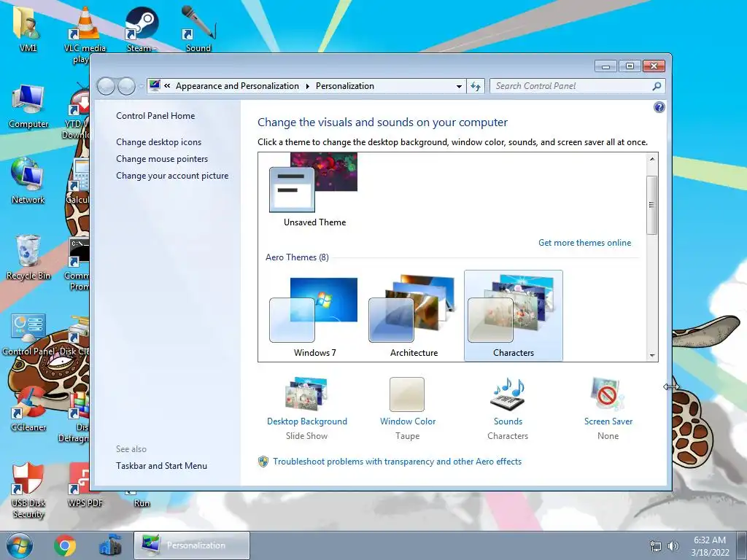Open the volume speaker tray icon

coord(673,546)
